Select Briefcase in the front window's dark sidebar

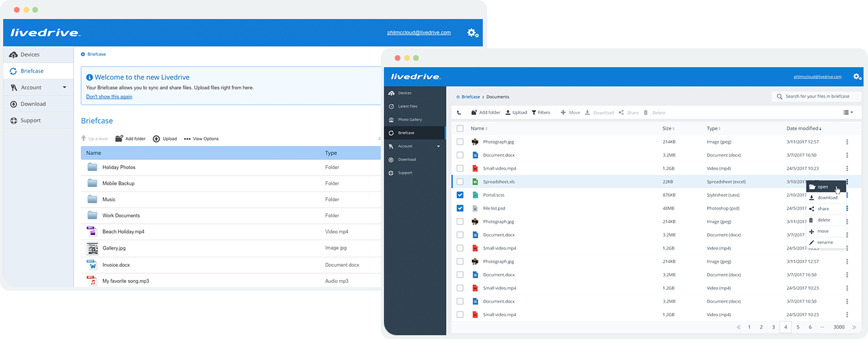coord(414,133)
